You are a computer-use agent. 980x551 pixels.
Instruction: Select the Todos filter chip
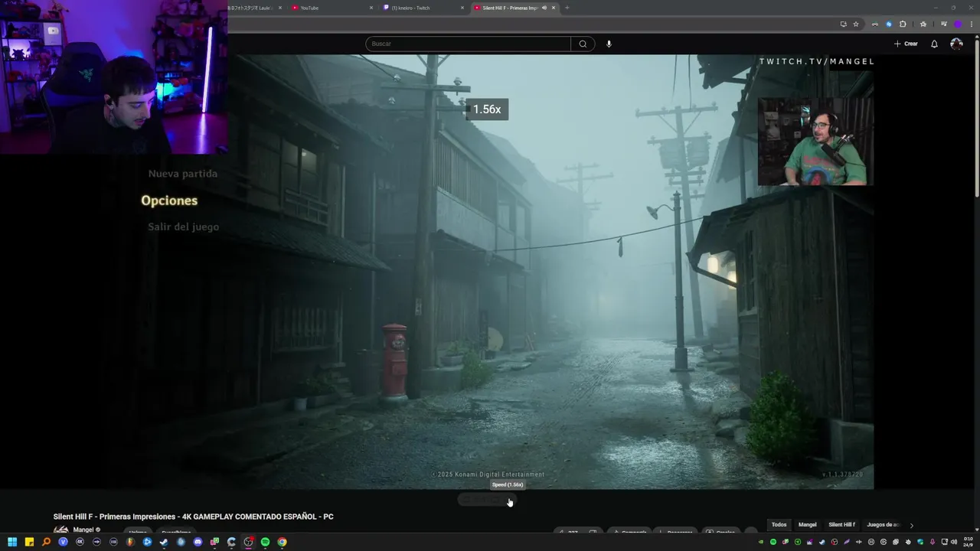[779, 525]
